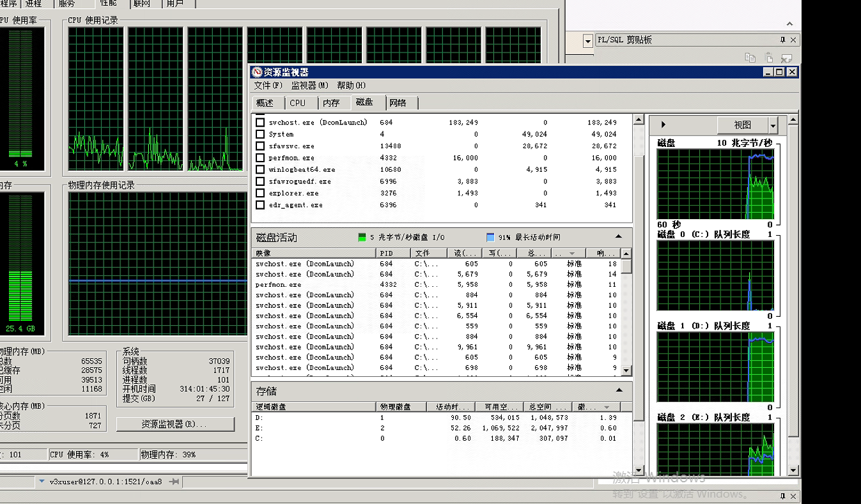Click the 资源监视器(R)... button
Image resolution: width=861 pixels, height=504 pixels.
175,424
